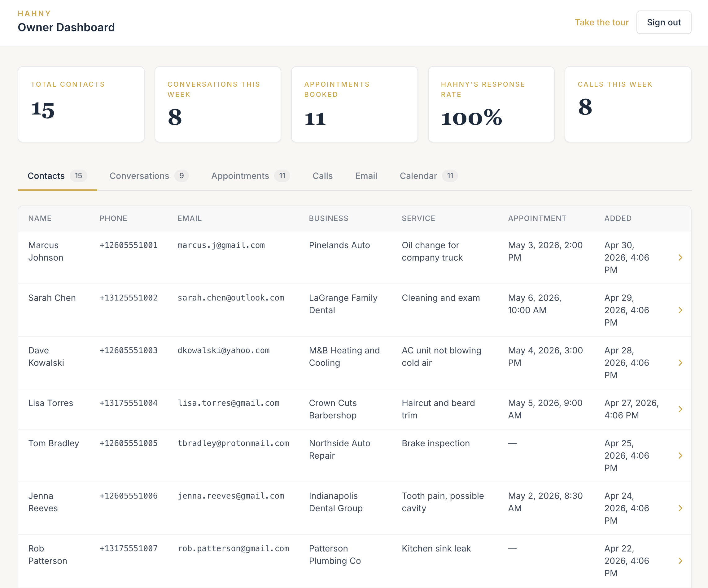Viewport: 708px width, 588px height.
Task: Click email jenna.reeves@gmail.com
Action: (x=231, y=496)
